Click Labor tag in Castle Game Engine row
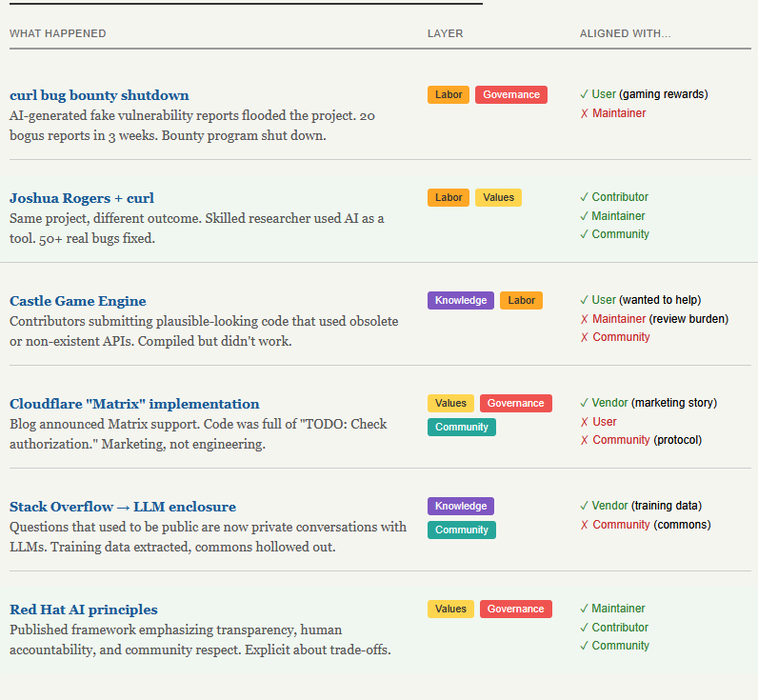Viewport: 758px width, 700px height. coord(521,301)
